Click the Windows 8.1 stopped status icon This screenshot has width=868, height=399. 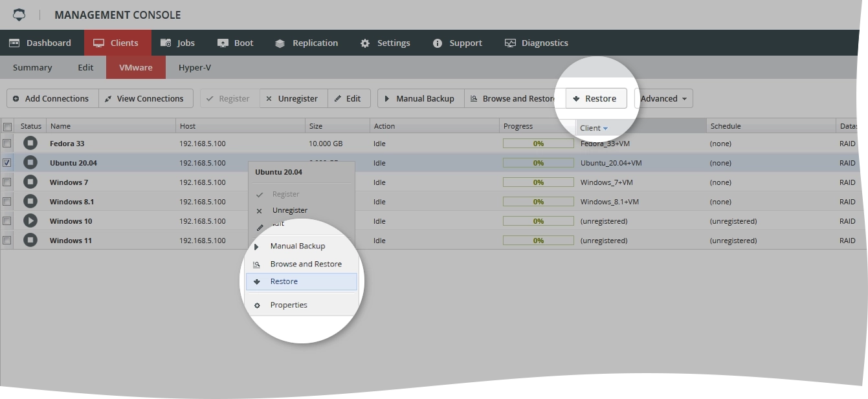[x=30, y=202]
